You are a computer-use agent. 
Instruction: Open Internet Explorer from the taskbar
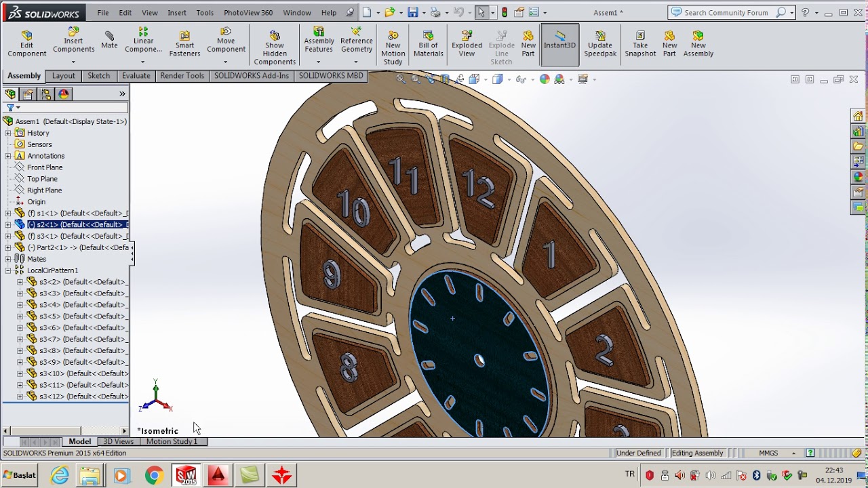tap(60, 476)
